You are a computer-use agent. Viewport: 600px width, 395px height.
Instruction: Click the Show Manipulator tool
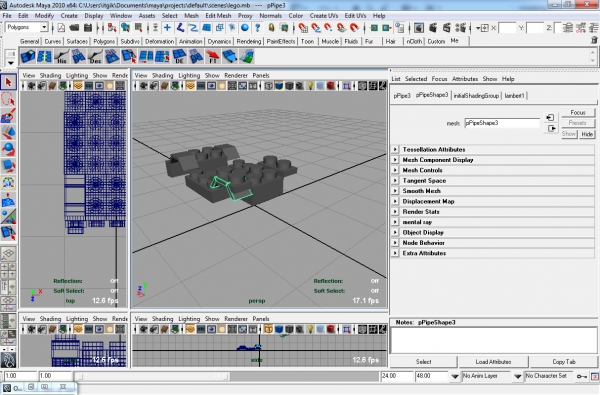[x=8, y=216]
